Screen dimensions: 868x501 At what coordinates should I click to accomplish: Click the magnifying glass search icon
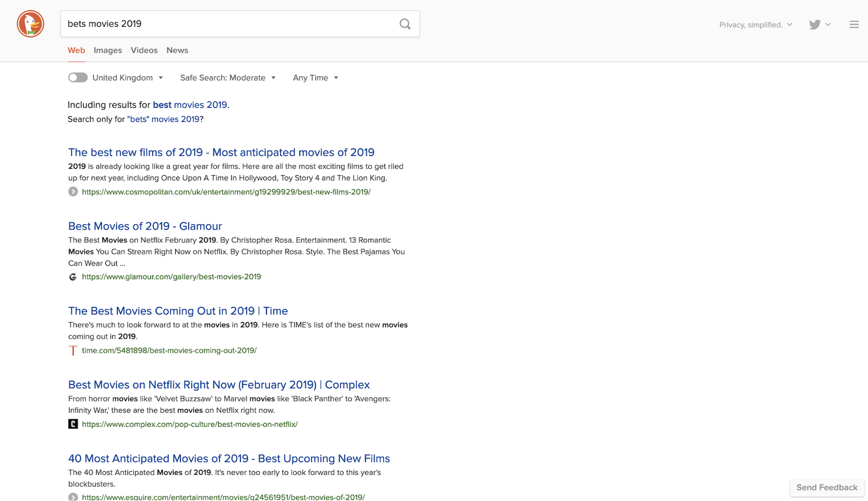tap(405, 24)
